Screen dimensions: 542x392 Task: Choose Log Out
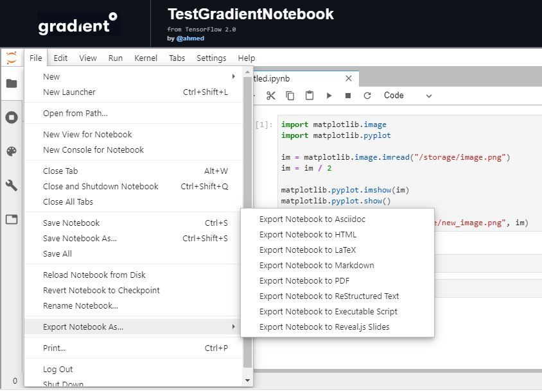coord(134,369)
